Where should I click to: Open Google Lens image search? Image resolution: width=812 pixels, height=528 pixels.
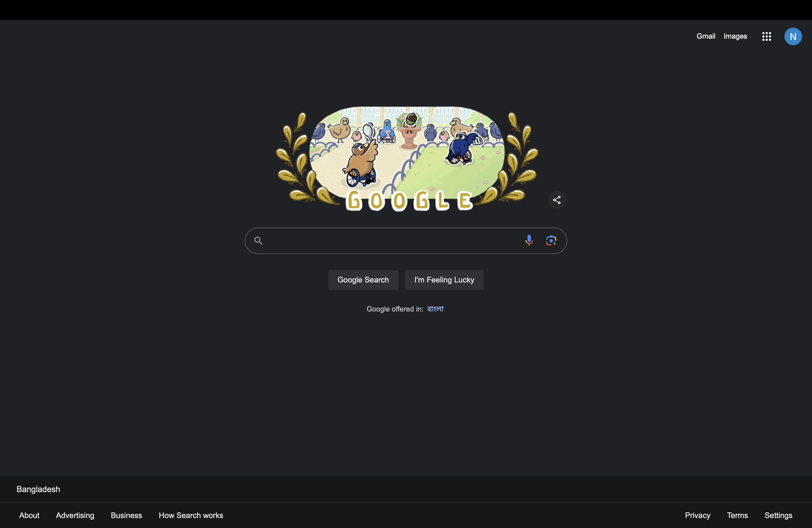click(551, 241)
